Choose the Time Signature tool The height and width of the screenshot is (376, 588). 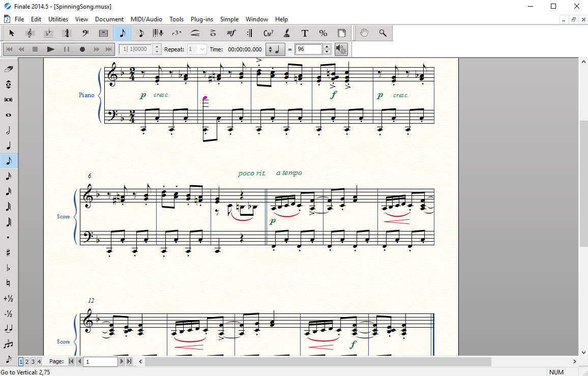click(67, 33)
